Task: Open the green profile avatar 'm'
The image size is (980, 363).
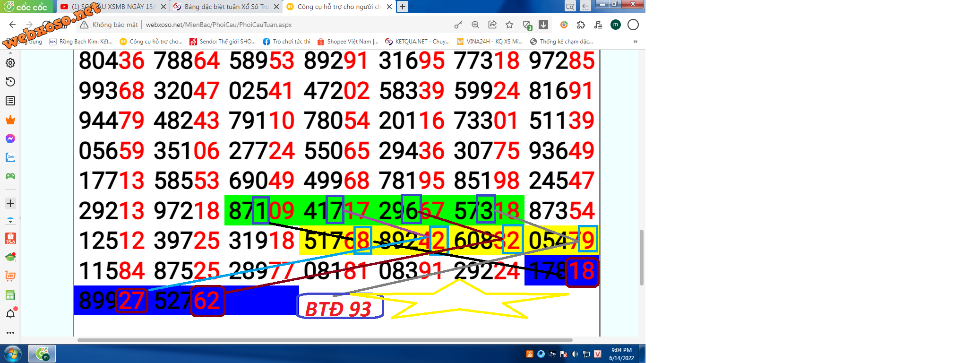Action: coord(616,25)
